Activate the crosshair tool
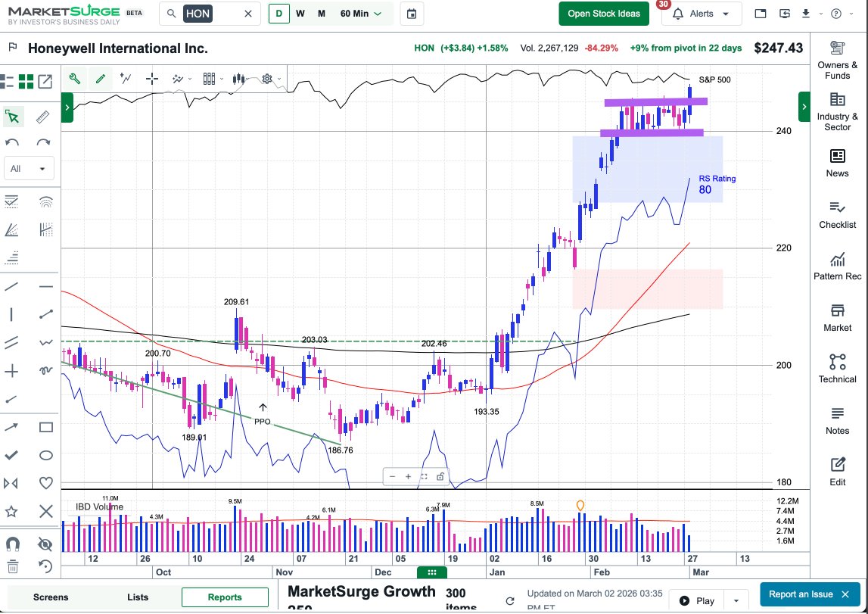The width and height of the screenshot is (868, 614). (151, 79)
